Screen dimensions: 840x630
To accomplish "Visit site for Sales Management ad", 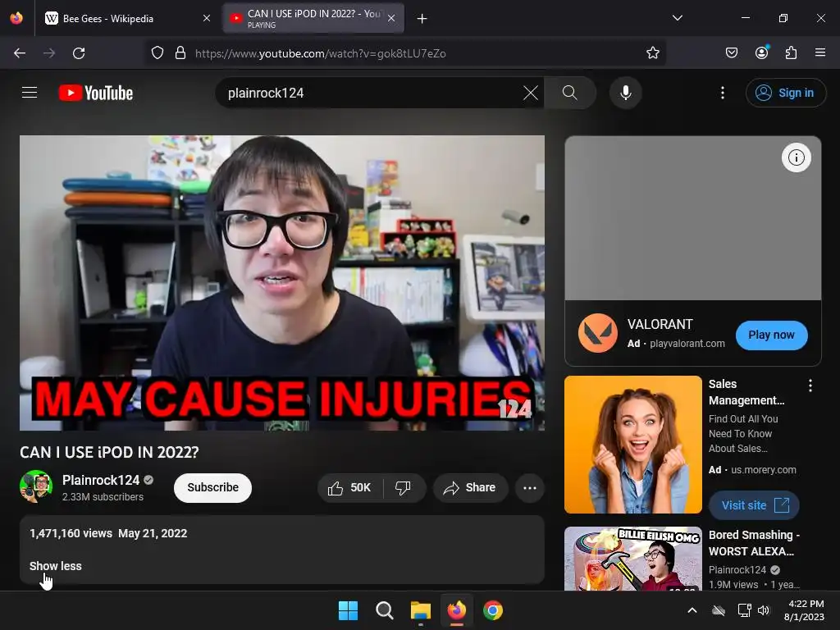I will click(755, 505).
